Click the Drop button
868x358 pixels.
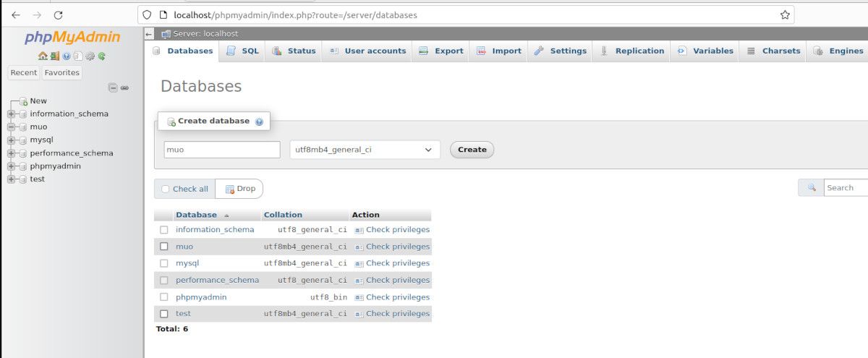click(240, 189)
